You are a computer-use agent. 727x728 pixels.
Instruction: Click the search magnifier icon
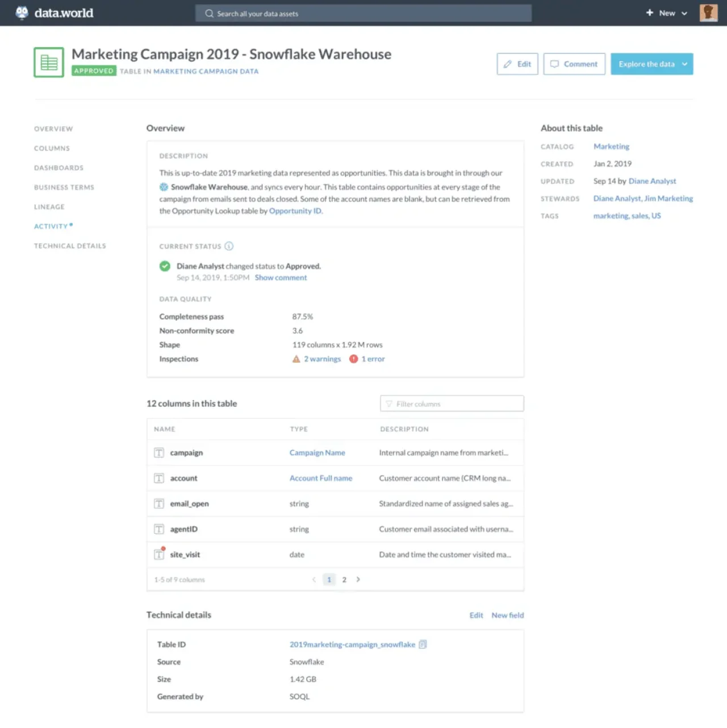pyautogui.click(x=209, y=13)
